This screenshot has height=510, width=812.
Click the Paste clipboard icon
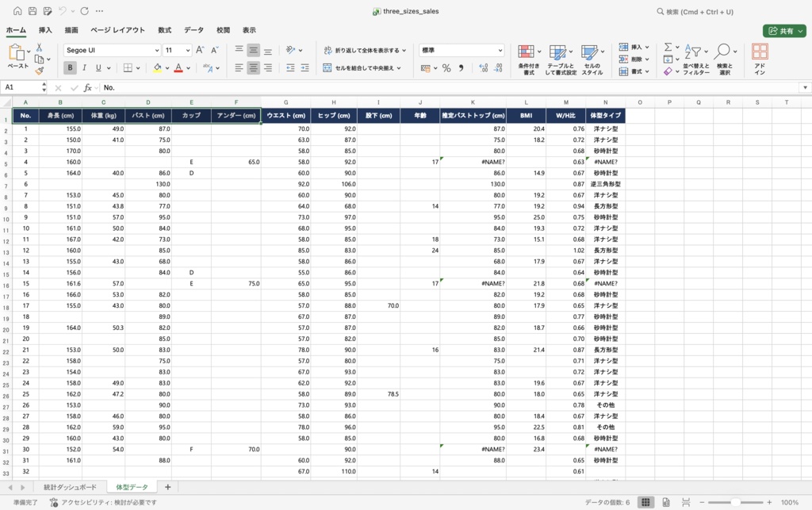pyautogui.click(x=16, y=52)
